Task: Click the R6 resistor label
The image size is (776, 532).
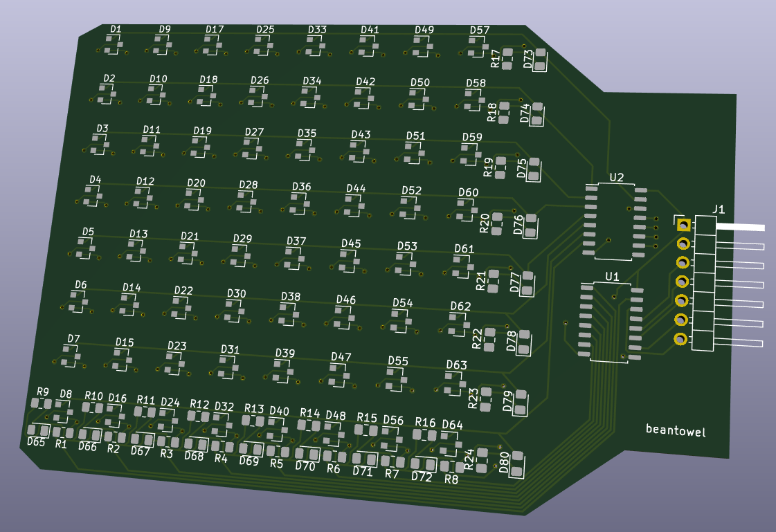Action: [x=334, y=468]
